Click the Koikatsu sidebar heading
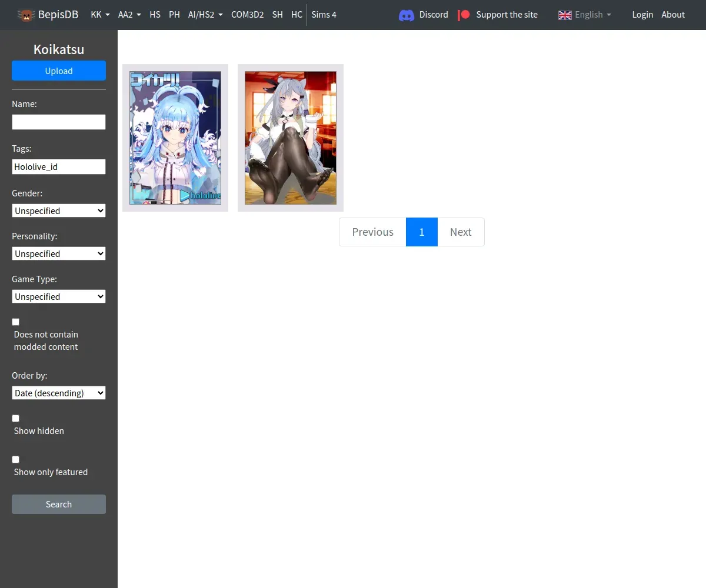706x588 pixels. click(59, 49)
